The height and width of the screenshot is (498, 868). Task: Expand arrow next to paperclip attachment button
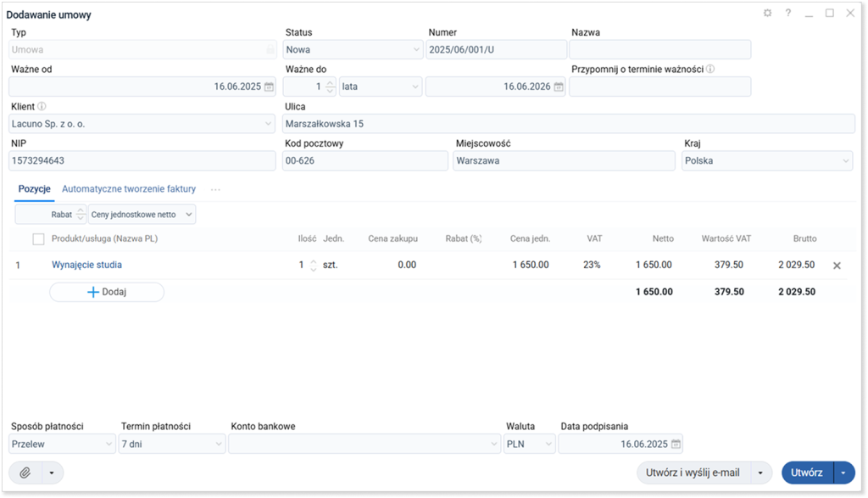[52, 473]
